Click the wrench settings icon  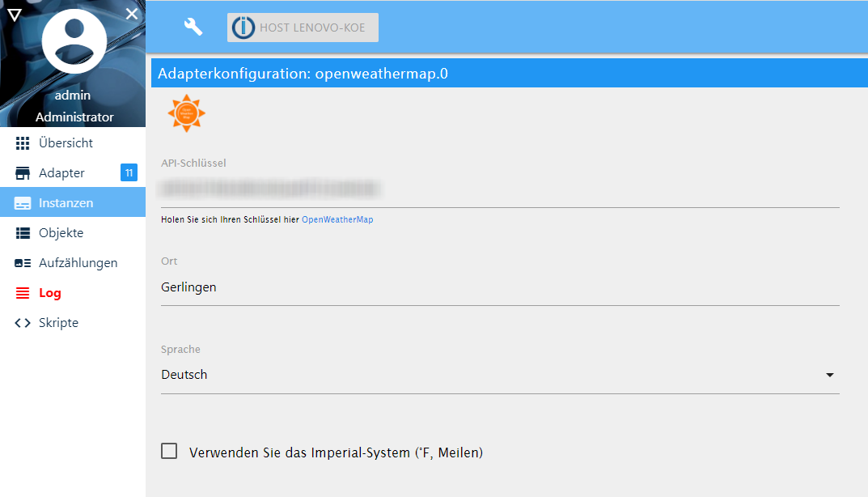(193, 27)
